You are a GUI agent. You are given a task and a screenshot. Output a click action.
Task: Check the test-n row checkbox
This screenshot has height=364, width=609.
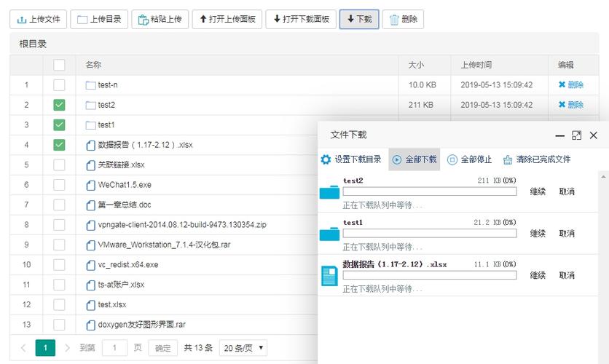click(x=59, y=85)
